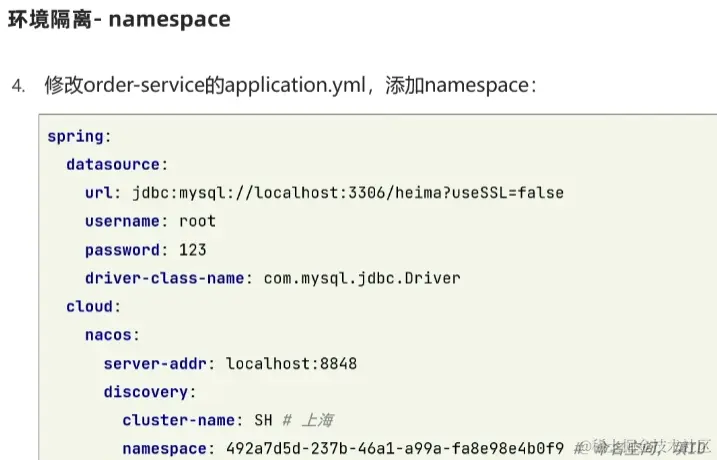
Task: Click the "cluster-name:" key
Action: (x=183, y=420)
